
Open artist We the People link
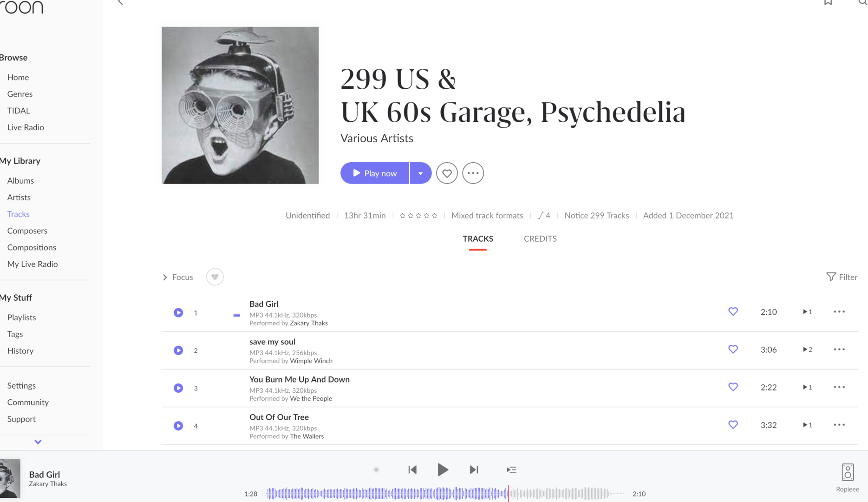(311, 399)
